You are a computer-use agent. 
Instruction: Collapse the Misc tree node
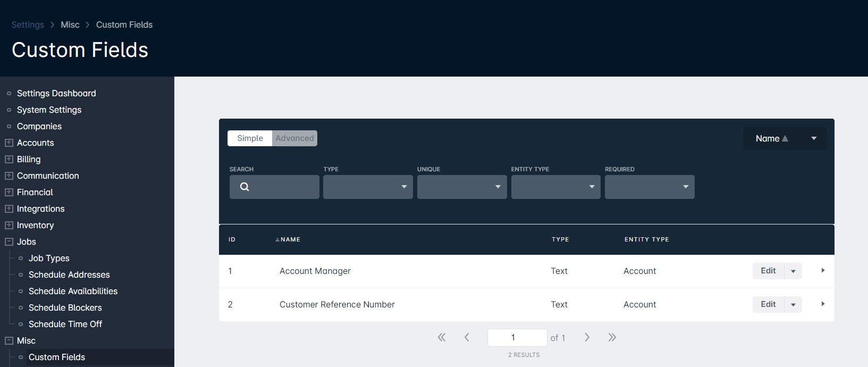click(x=9, y=340)
